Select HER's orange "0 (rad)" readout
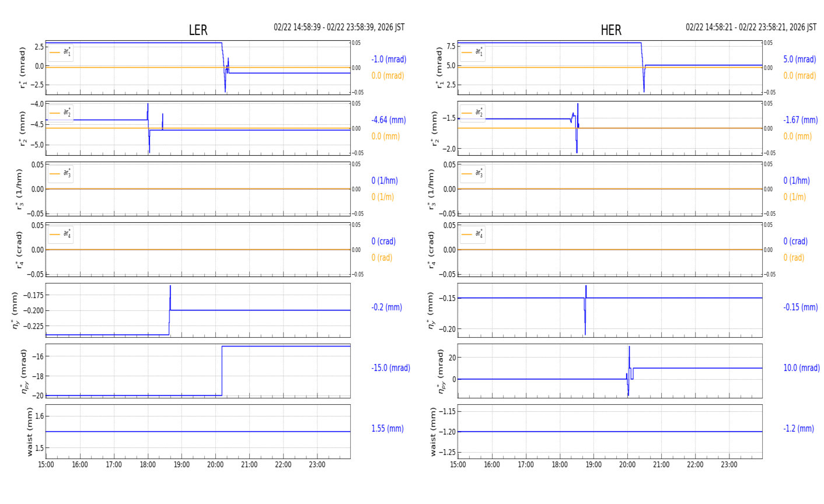 click(x=794, y=258)
